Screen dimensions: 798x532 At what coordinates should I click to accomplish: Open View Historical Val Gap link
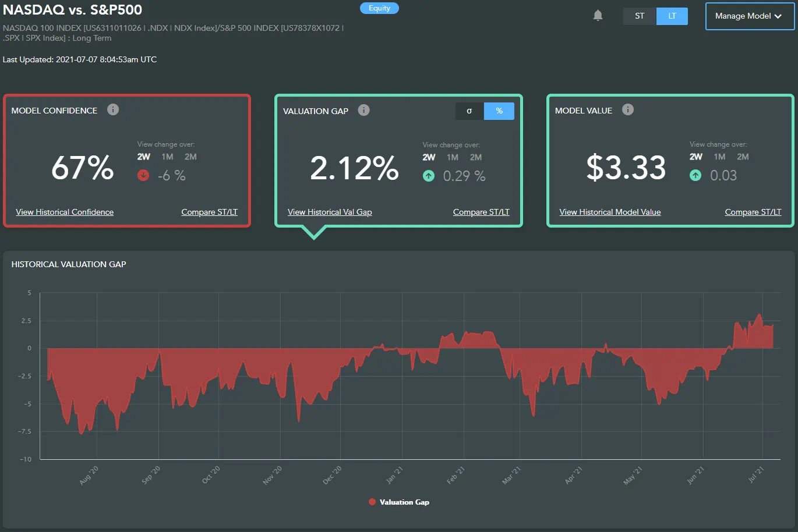330,212
